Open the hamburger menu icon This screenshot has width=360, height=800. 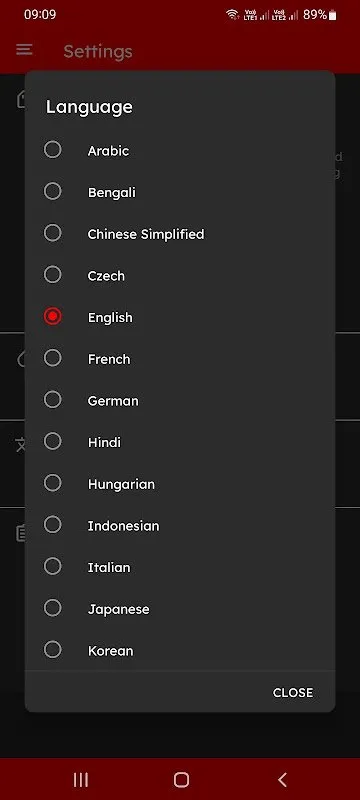(24, 49)
